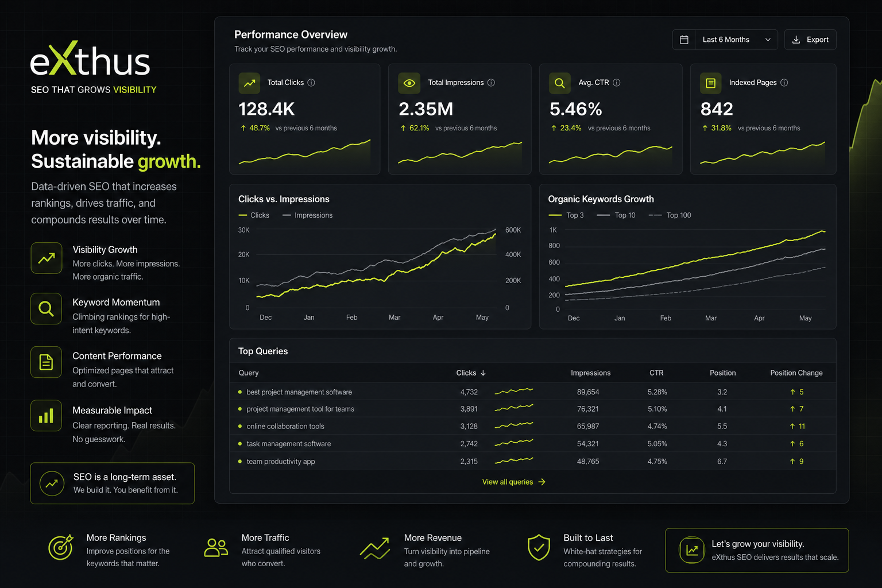Sort by the Query column header

(x=249, y=373)
